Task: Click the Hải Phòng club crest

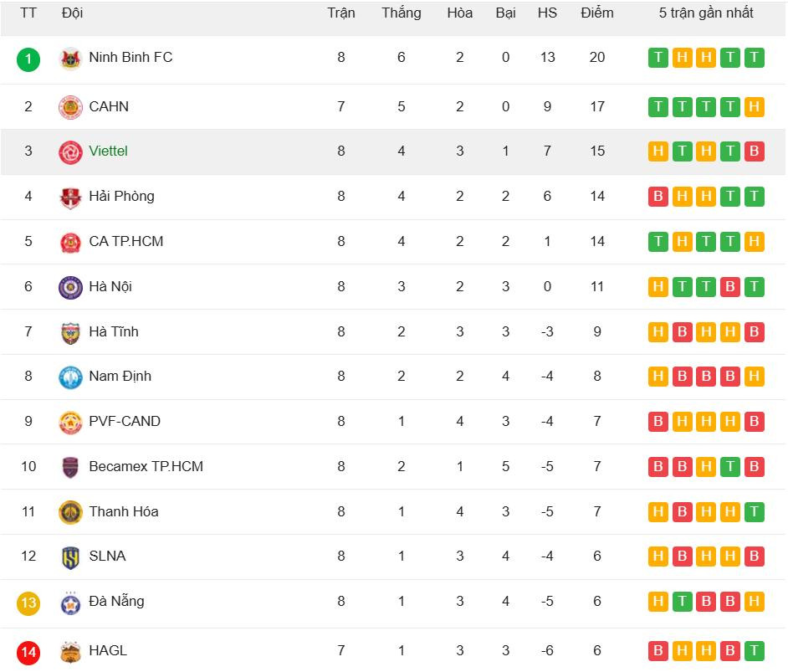Action: pyautogui.click(x=70, y=197)
